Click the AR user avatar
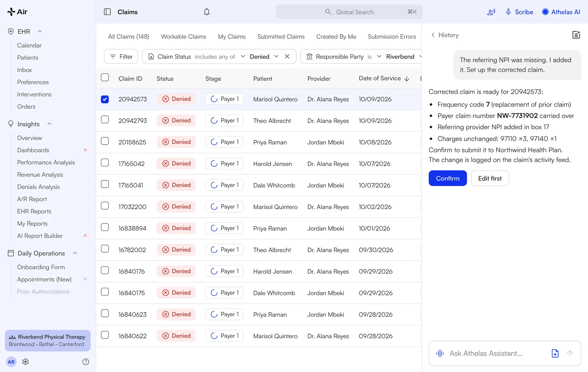This screenshot has height=372, width=588. [11, 362]
